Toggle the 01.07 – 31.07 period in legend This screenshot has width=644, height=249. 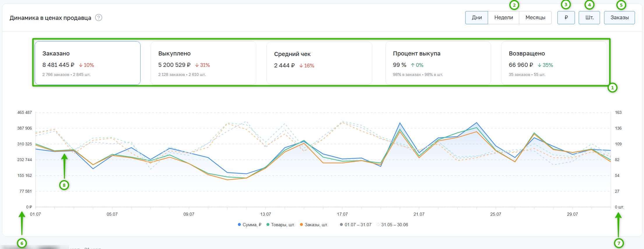tap(356, 225)
